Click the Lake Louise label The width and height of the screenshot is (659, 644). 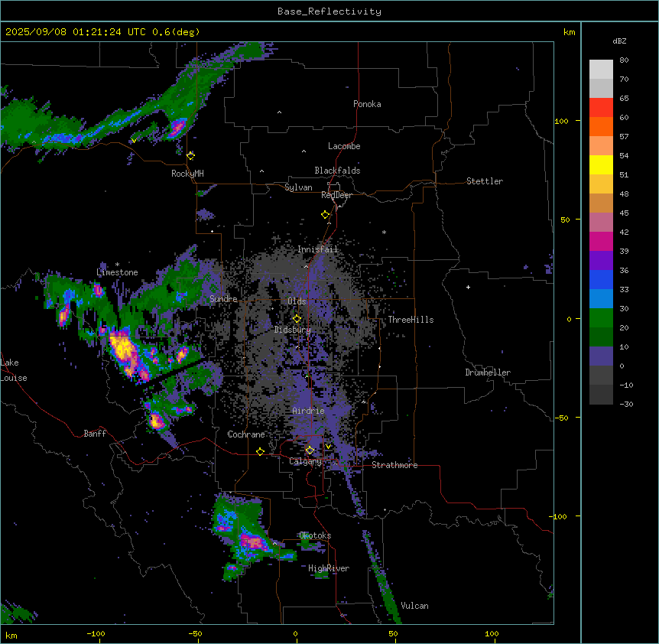click(x=14, y=370)
